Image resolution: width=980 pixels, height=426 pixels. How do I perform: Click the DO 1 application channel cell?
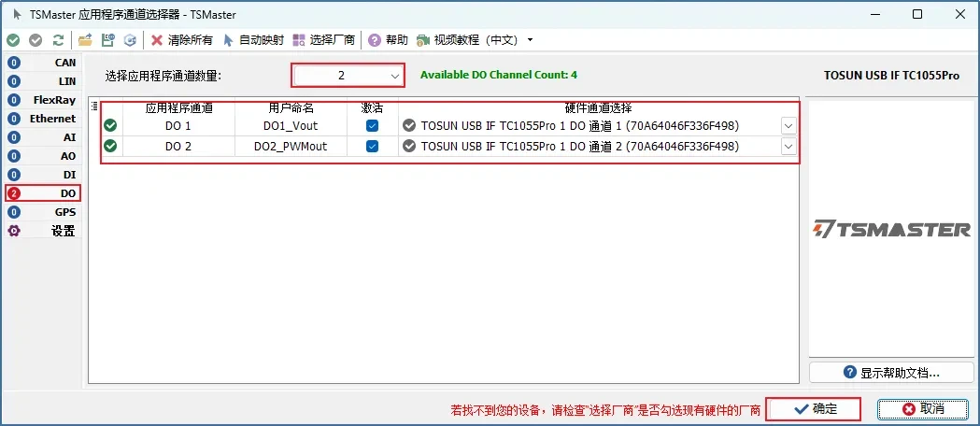tap(178, 125)
